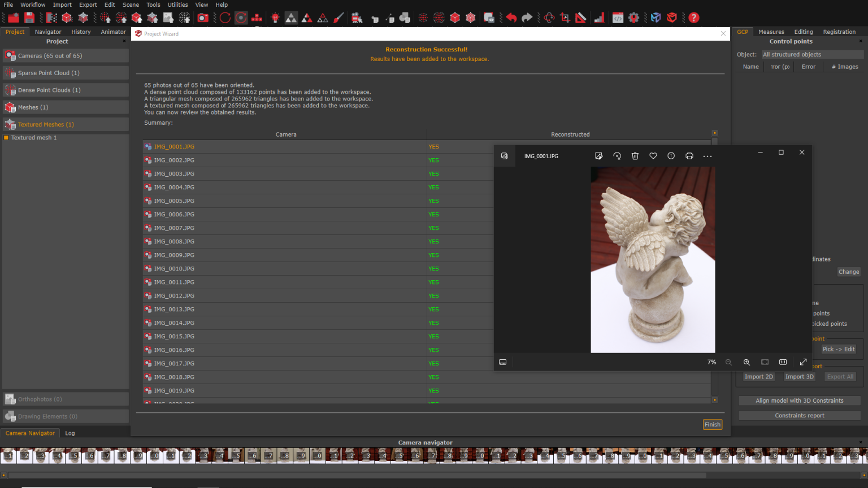The height and width of the screenshot is (488, 868).
Task: Click the Help question mark icon
Action: pos(693,18)
